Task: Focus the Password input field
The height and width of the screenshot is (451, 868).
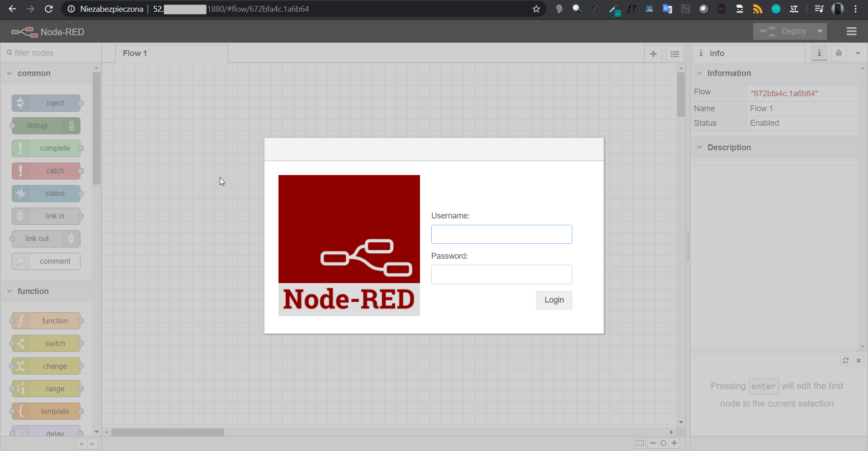Action: 501,274
